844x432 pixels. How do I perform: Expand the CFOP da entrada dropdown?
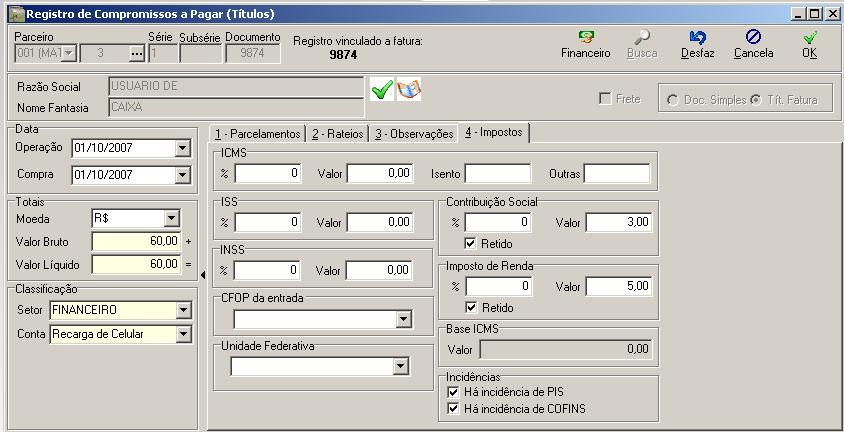[402, 319]
